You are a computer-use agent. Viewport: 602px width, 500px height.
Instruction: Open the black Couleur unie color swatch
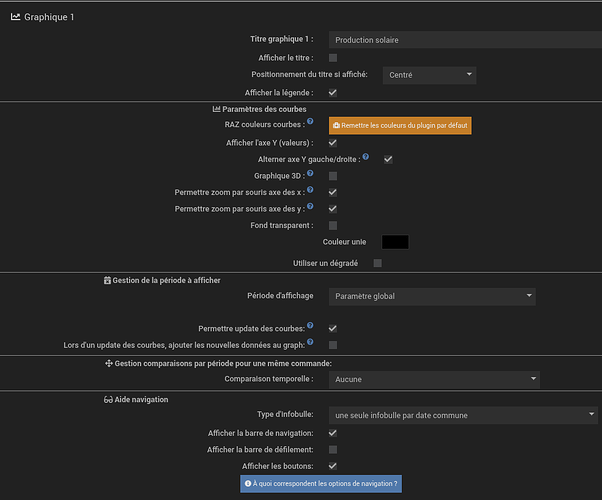pyautogui.click(x=394, y=242)
